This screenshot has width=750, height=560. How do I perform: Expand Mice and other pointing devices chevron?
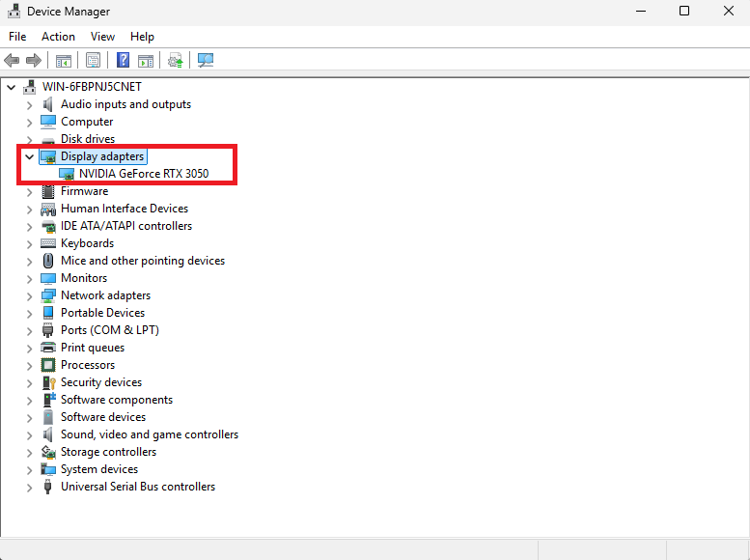click(x=29, y=262)
